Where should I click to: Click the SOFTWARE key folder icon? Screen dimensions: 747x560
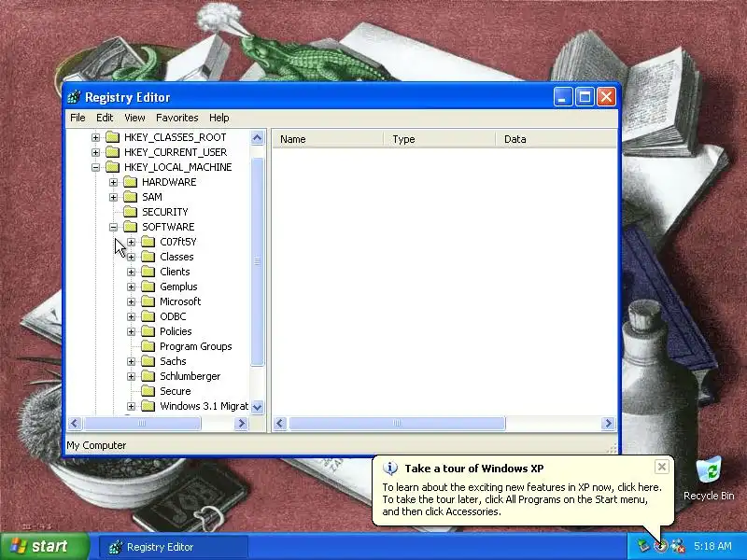[x=130, y=227]
